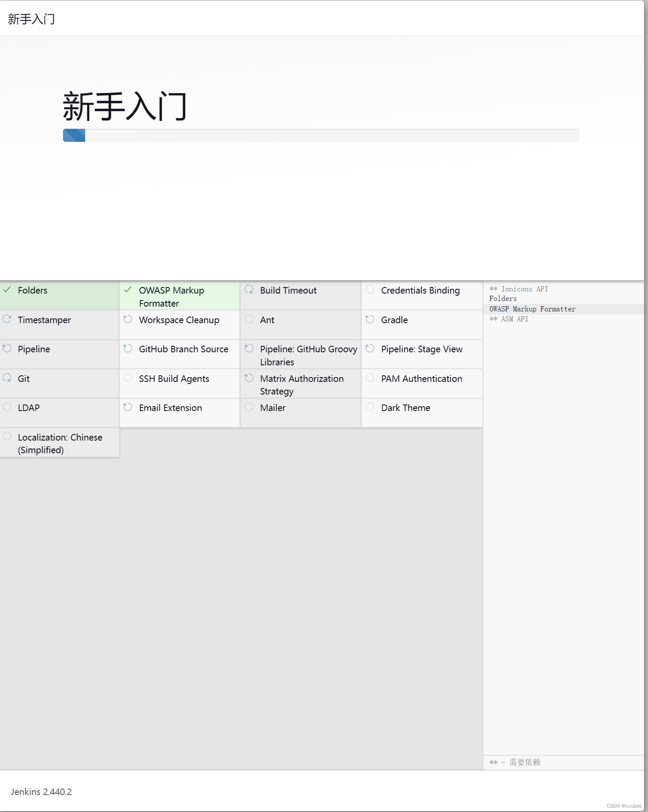648x812 pixels.
Task: Click the pending circle beside SSH Build Agents
Action: click(128, 378)
